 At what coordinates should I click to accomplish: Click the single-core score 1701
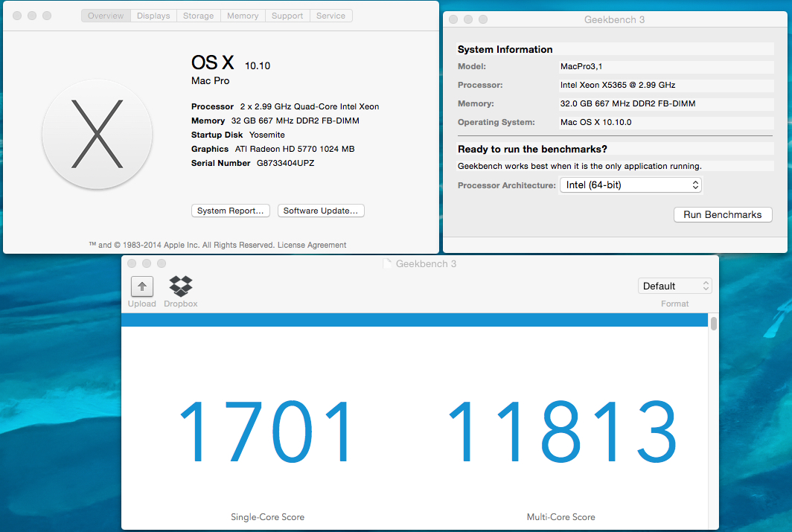[265, 431]
